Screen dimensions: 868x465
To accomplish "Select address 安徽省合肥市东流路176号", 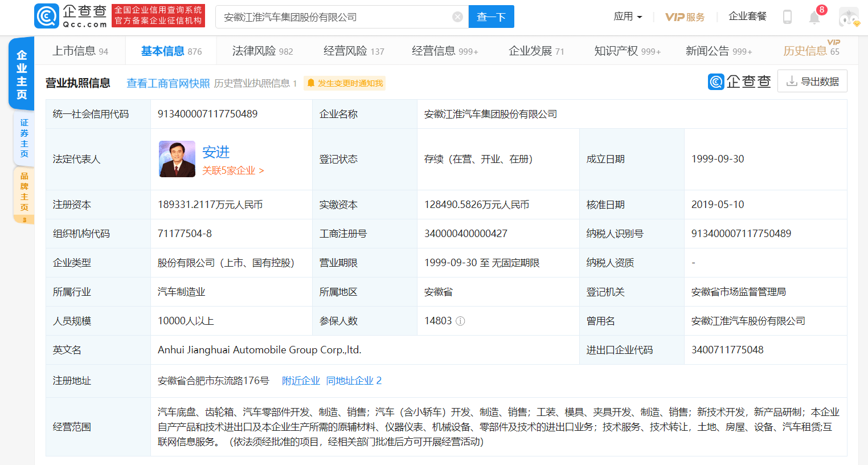I will click(x=213, y=381).
